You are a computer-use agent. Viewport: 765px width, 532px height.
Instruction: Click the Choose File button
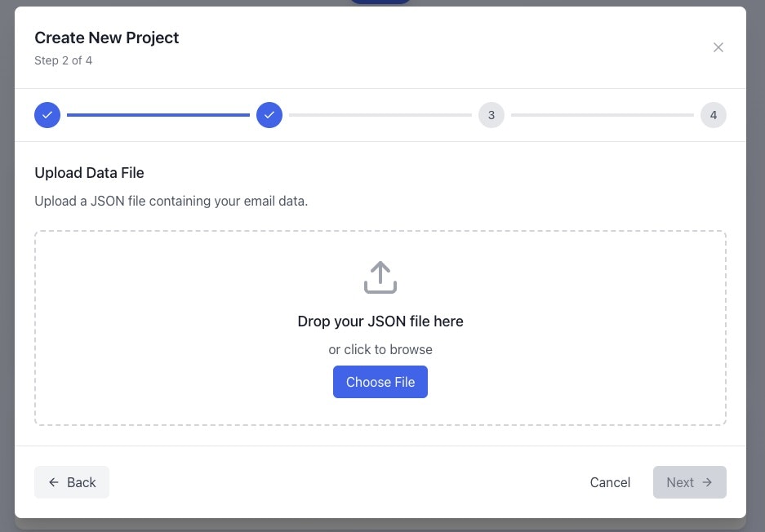coord(380,382)
